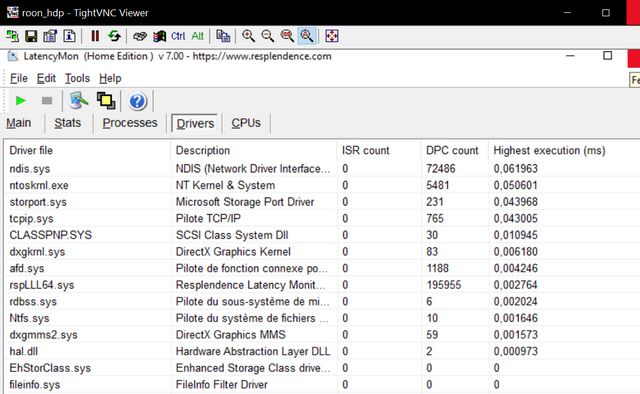
Task: Select the rspLLL64.sys driver row
Action: coord(322,285)
